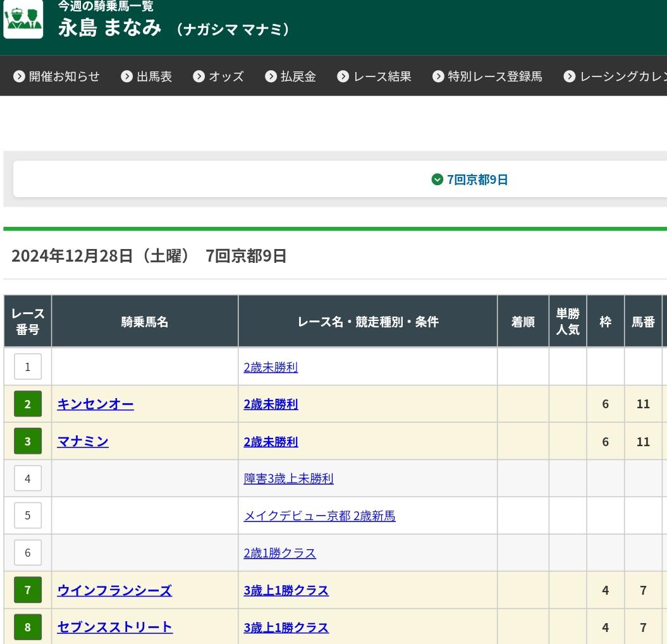This screenshot has height=644, width=667.
Task: Open 特別レース登録馬 in the navigation bar
Action: click(x=487, y=76)
